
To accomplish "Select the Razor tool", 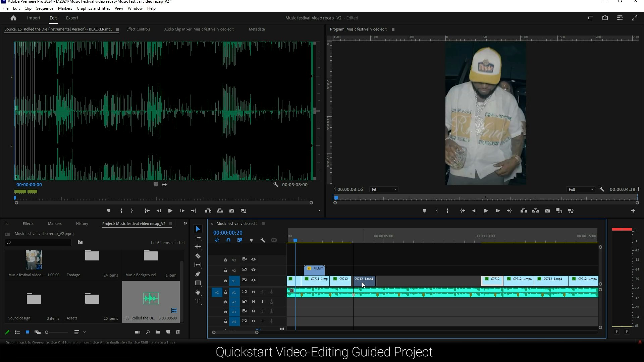I will (x=198, y=256).
